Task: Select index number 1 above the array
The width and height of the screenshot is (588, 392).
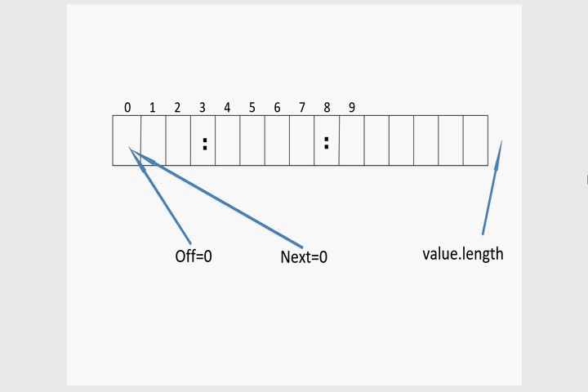Action: click(x=153, y=108)
